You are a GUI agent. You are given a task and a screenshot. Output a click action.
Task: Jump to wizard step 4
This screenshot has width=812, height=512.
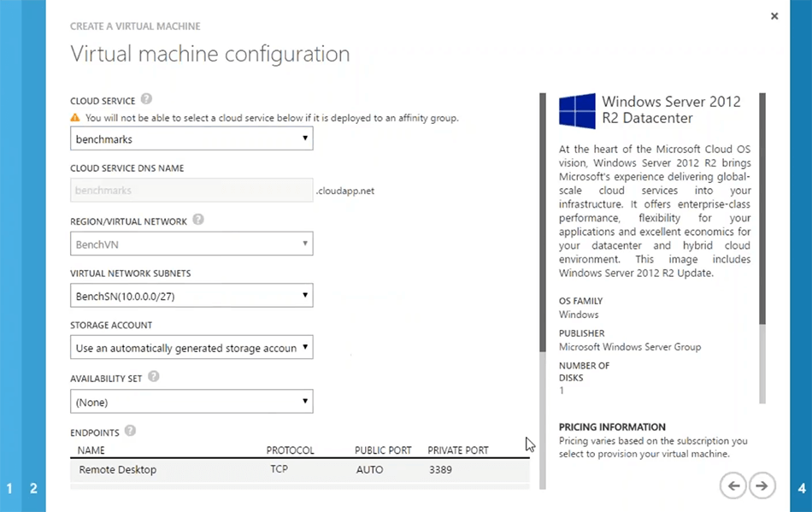click(802, 488)
